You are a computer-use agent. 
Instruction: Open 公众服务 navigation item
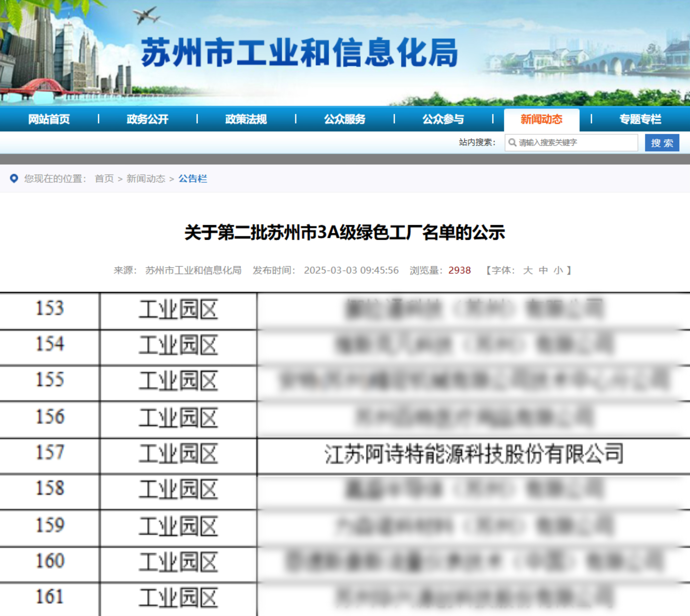point(345,119)
